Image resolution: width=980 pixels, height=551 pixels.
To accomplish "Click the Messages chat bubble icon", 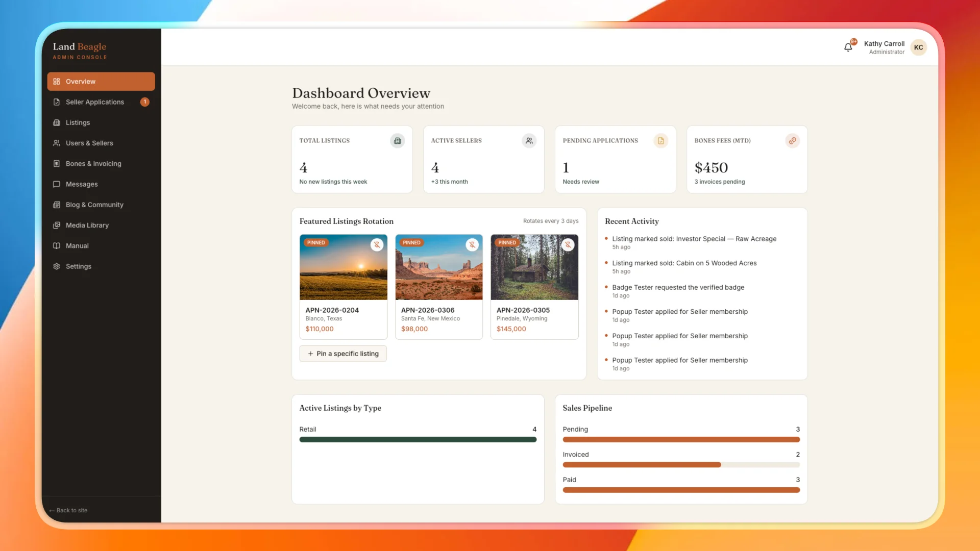I will click(57, 184).
